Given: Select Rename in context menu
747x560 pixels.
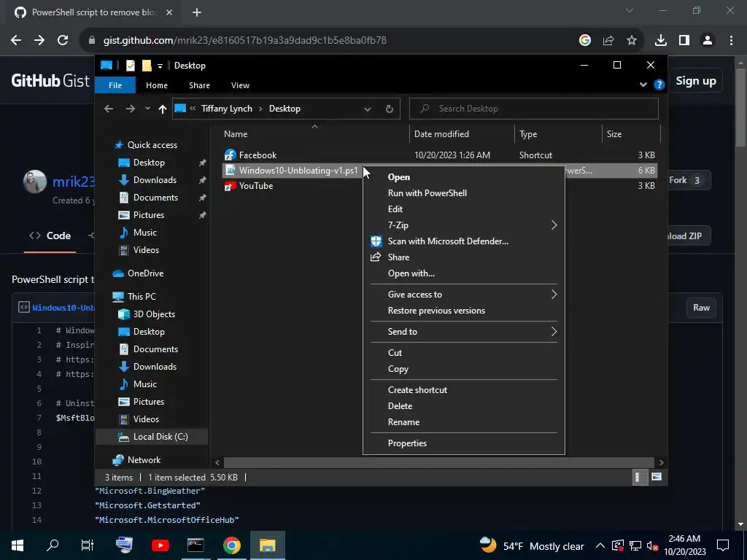Looking at the screenshot, I should click(x=403, y=422).
